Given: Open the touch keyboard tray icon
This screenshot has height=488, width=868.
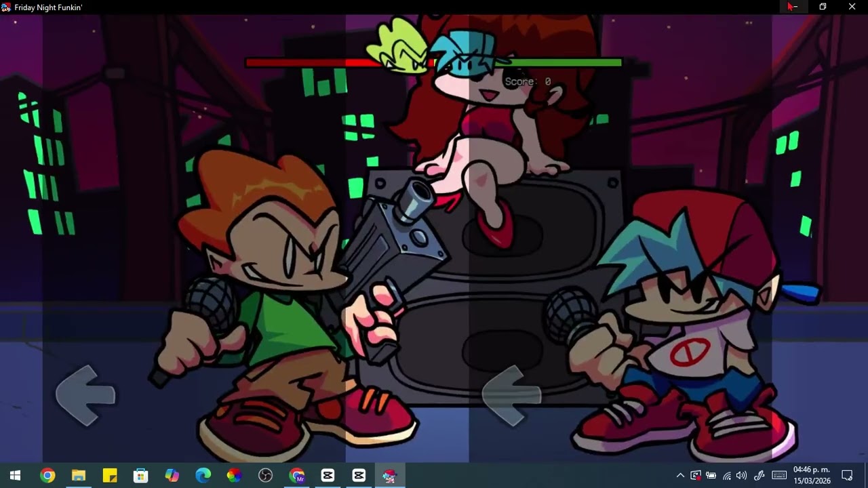Looking at the screenshot, I should 779,476.
